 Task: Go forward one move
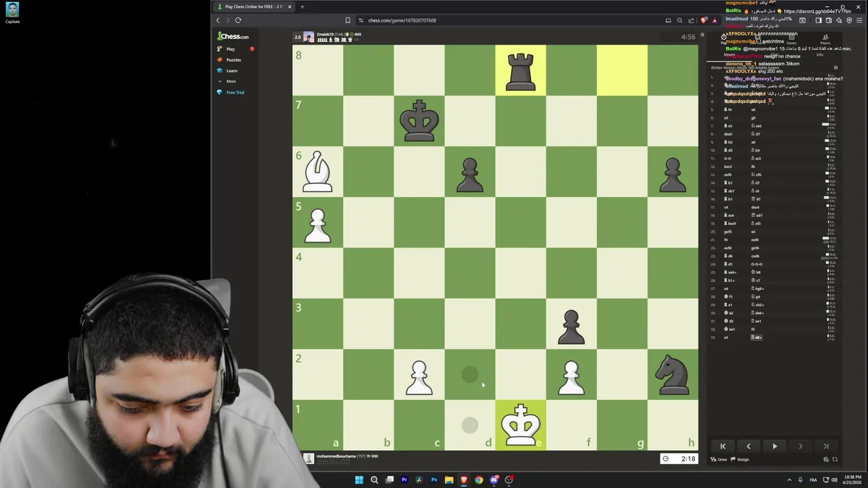pyautogui.click(x=800, y=446)
